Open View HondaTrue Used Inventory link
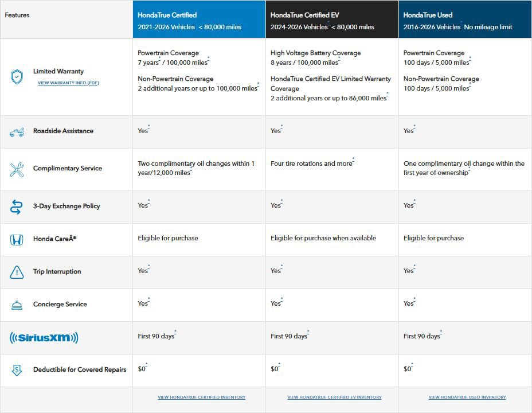 coord(467,397)
